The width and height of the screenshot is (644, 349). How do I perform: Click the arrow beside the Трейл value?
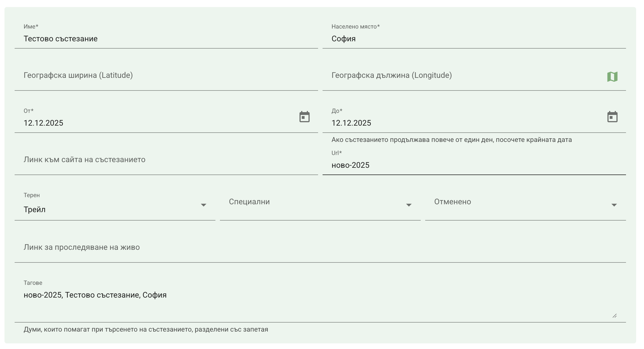[x=204, y=205]
